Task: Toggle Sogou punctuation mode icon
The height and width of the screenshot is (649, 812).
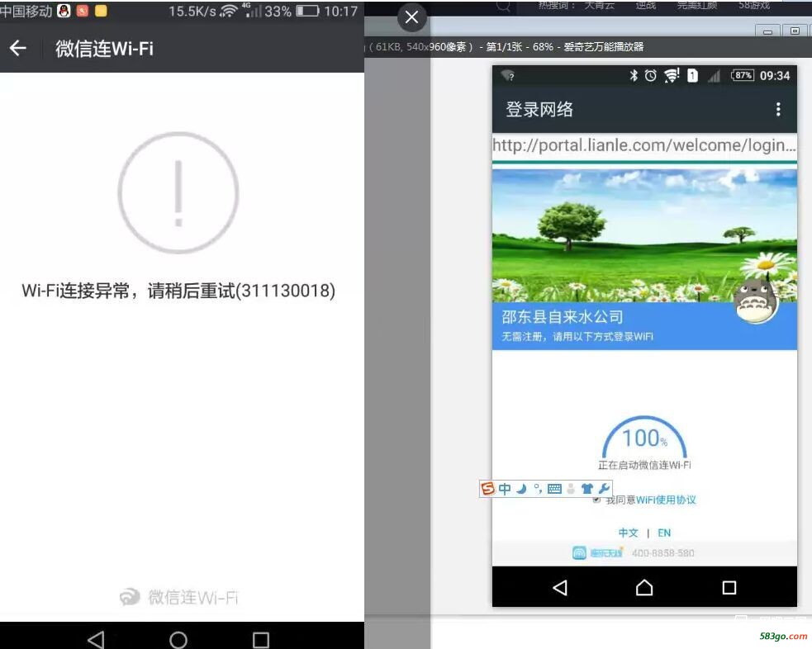Action: coord(538,489)
